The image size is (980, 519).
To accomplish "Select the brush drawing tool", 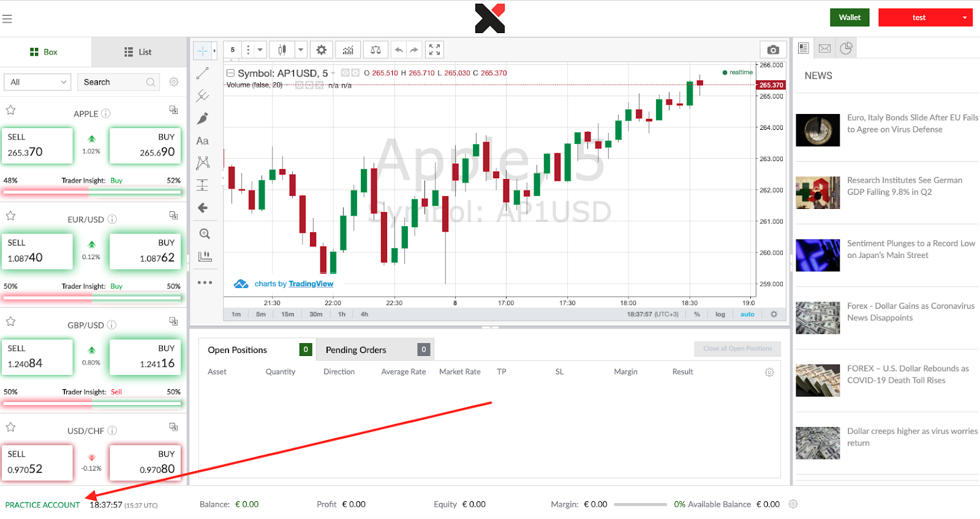I will 203,118.
